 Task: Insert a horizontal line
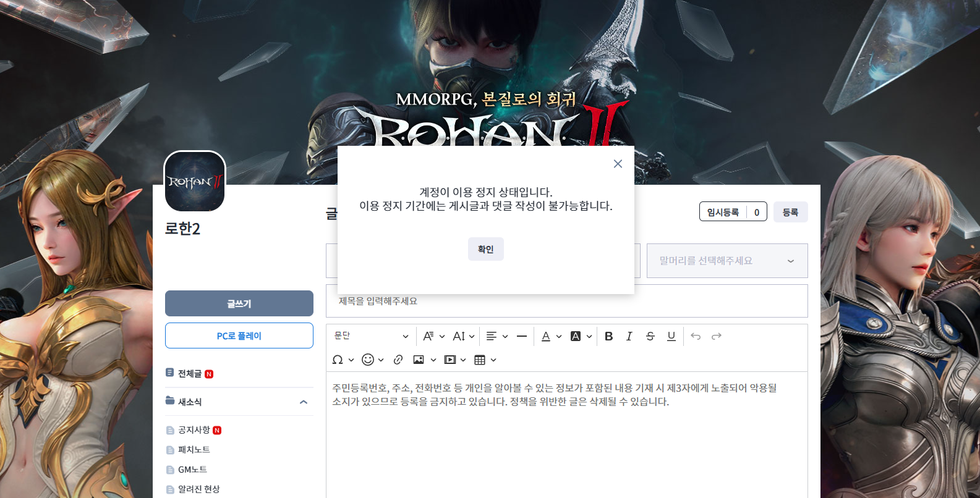pyautogui.click(x=521, y=336)
